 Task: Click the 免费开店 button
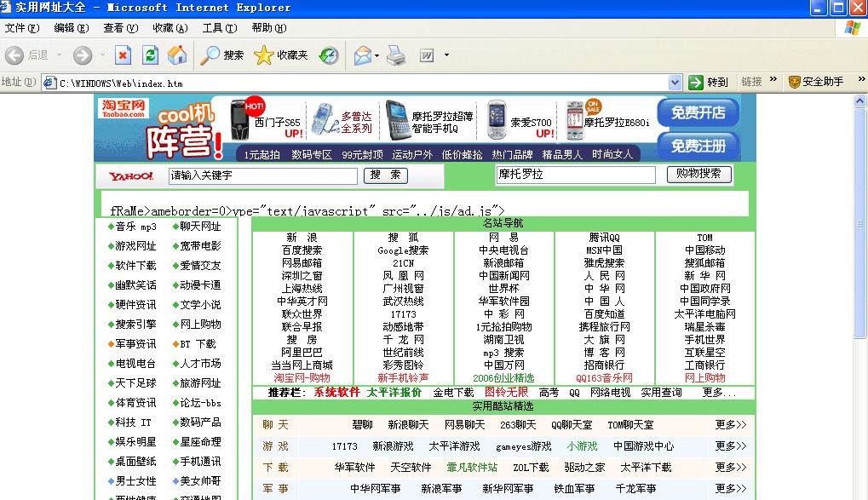(x=698, y=113)
